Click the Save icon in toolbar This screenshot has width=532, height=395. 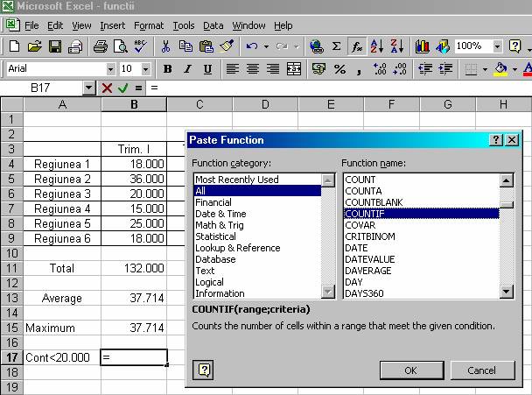click(55, 46)
